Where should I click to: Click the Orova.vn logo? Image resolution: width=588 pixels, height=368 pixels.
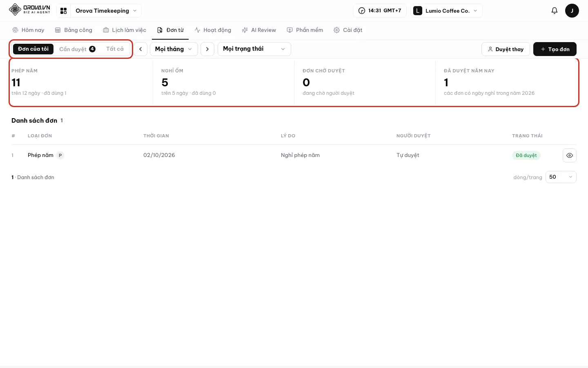coord(29,10)
